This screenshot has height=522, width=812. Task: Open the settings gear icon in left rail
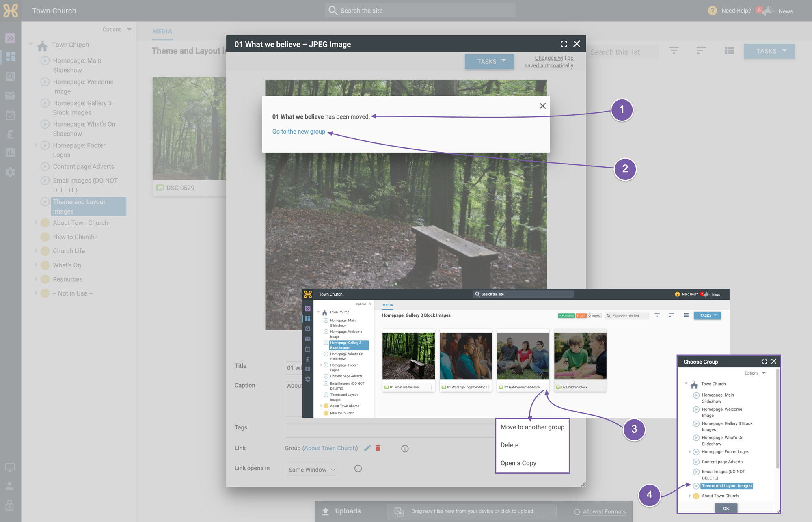10,172
